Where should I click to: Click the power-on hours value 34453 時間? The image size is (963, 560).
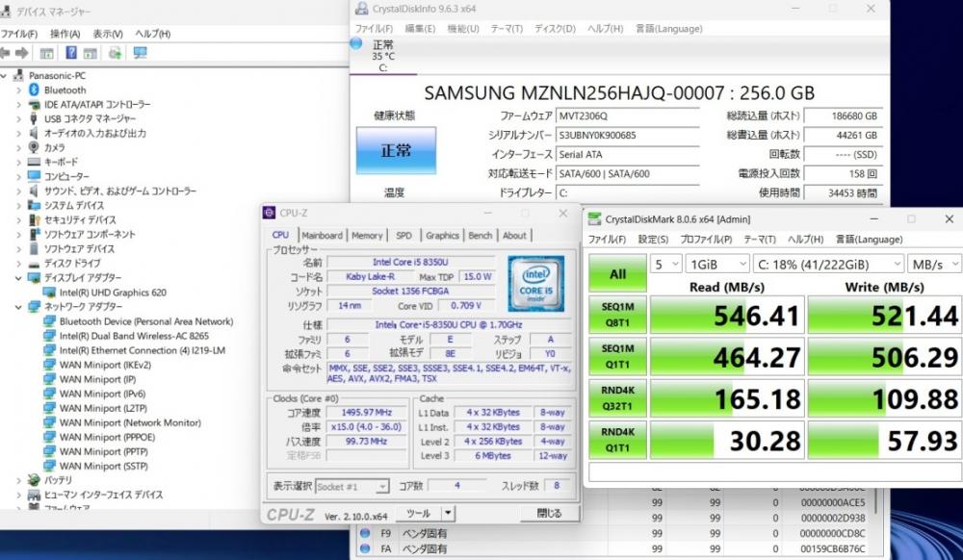point(844,192)
